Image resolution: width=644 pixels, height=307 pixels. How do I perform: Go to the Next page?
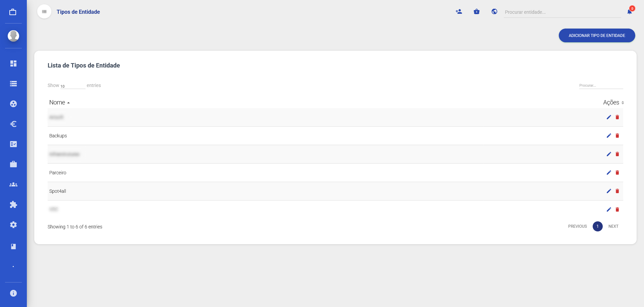tap(613, 226)
